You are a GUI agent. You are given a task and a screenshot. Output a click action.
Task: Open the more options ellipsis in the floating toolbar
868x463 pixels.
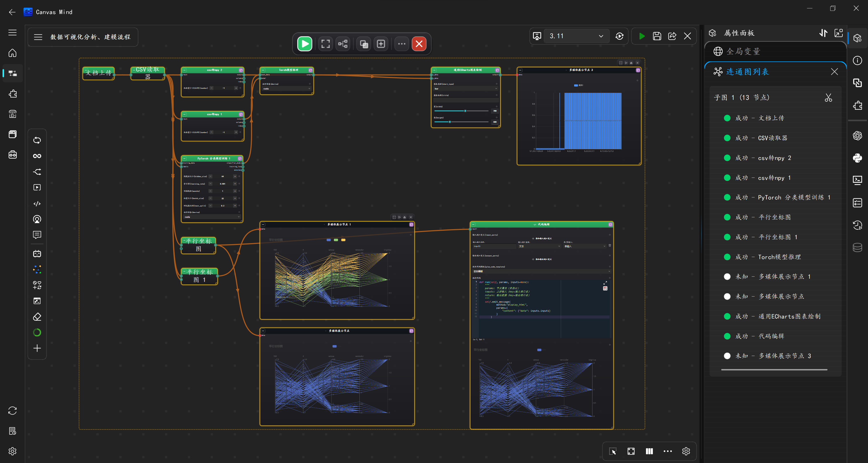[402, 44]
